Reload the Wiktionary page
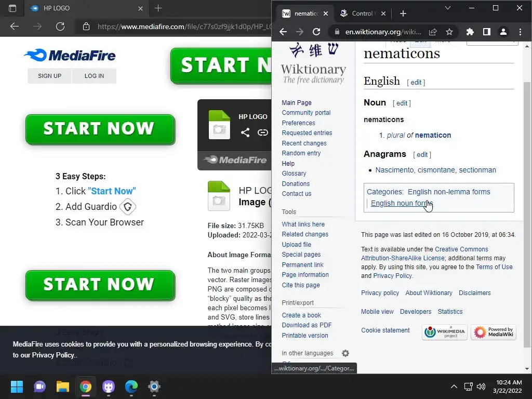This screenshot has width=532, height=399. coord(316,32)
